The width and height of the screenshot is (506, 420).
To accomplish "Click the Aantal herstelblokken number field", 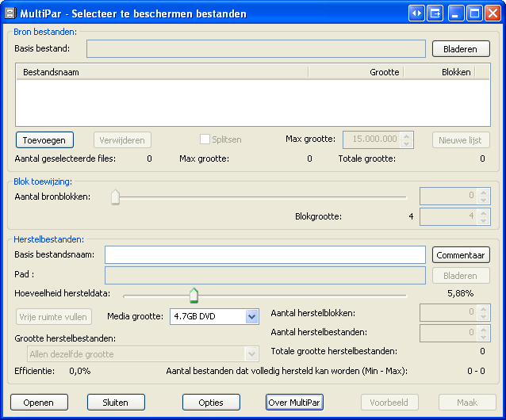I will (x=448, y=312).
